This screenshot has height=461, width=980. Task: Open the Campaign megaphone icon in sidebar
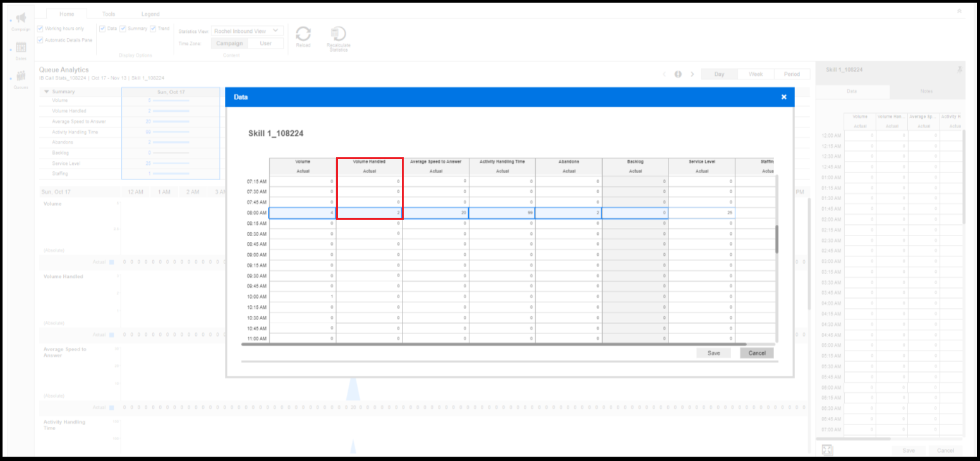(x=21, y=18)
